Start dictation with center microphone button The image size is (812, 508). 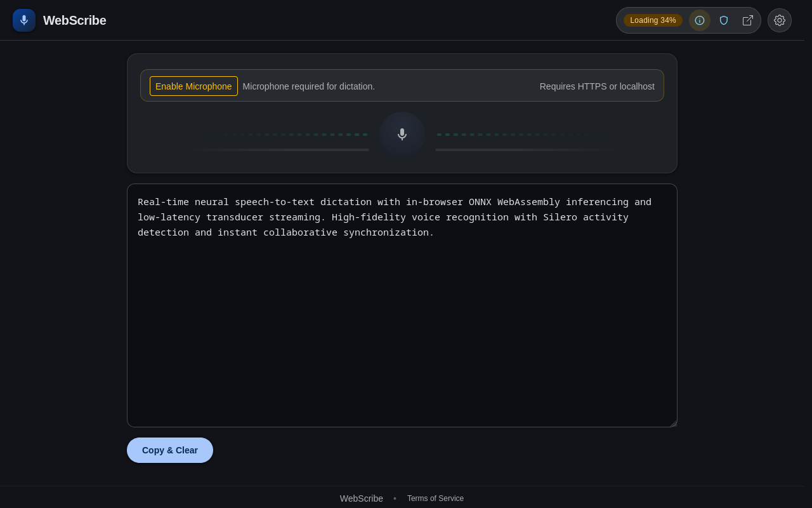point(402,135)
